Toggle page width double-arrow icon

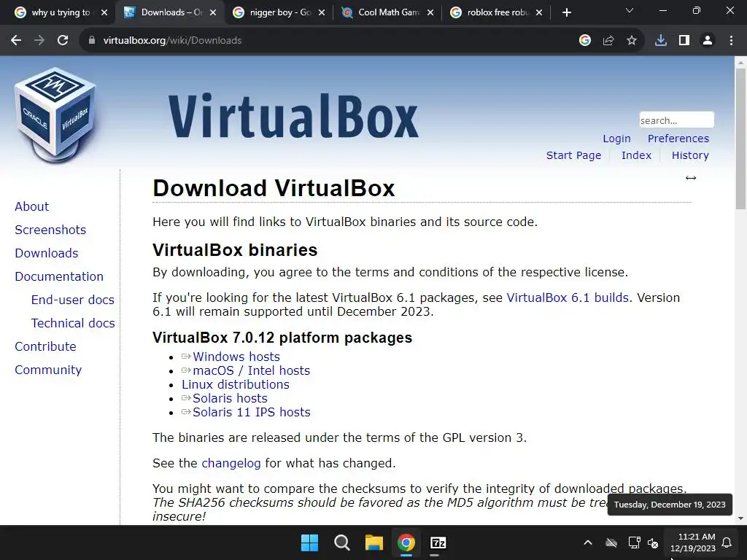(x=691, y=178)
